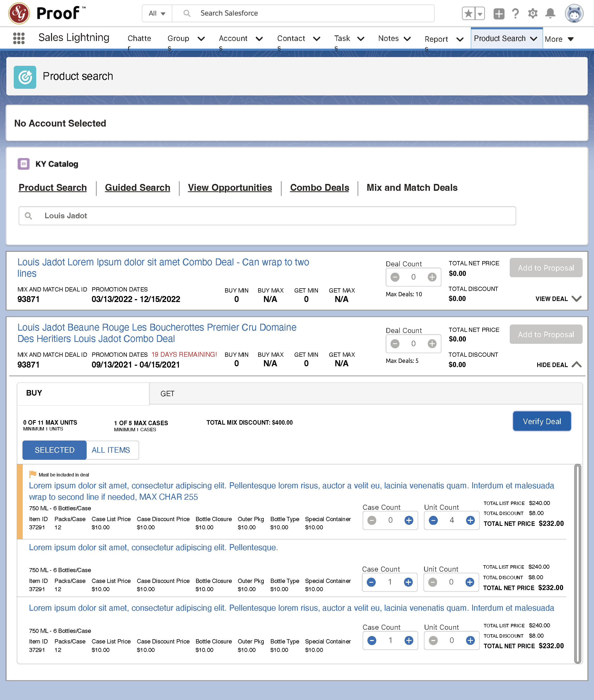Open the App Launcher grid icon

19,38
